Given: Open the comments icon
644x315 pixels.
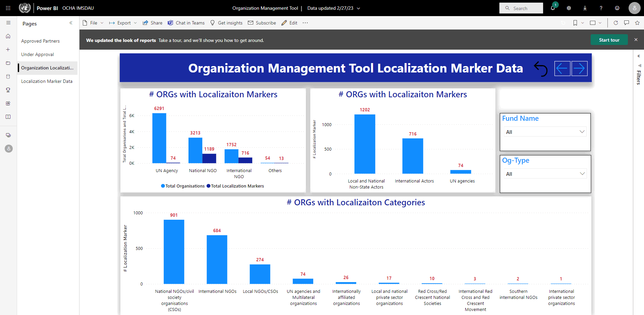Looking at the screenshot, I should pos(627,23).
